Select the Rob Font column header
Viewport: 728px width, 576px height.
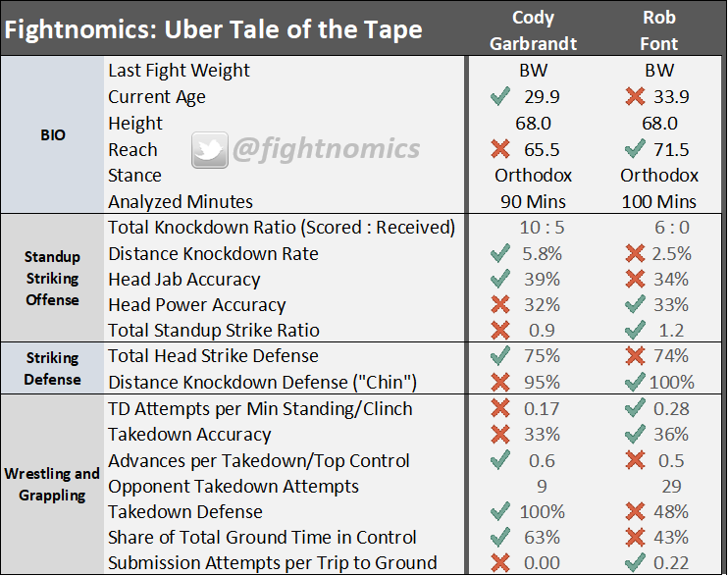(x=658, y=29)
